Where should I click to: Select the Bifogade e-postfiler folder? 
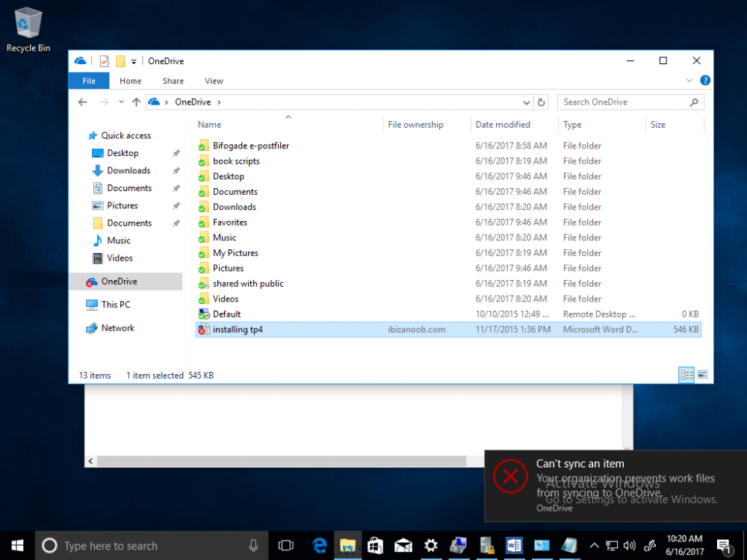coord(447,146)
